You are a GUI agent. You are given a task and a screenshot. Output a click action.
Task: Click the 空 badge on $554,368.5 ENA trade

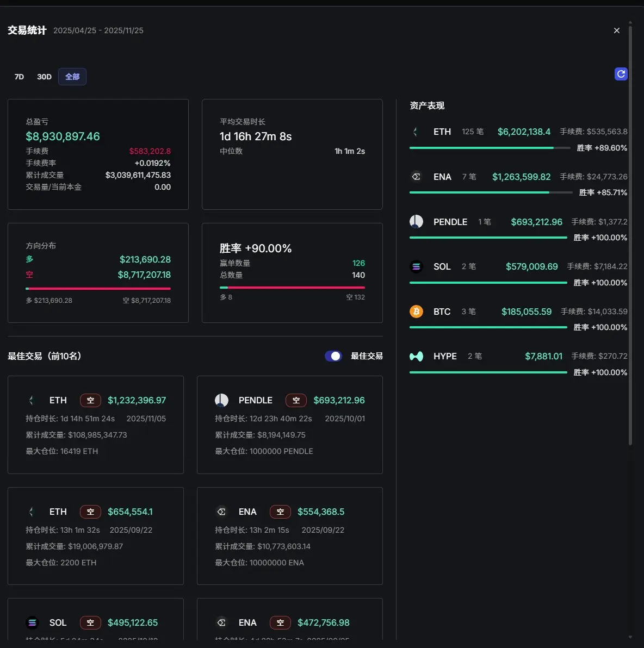pyautogui.click(x=281, y=512)
